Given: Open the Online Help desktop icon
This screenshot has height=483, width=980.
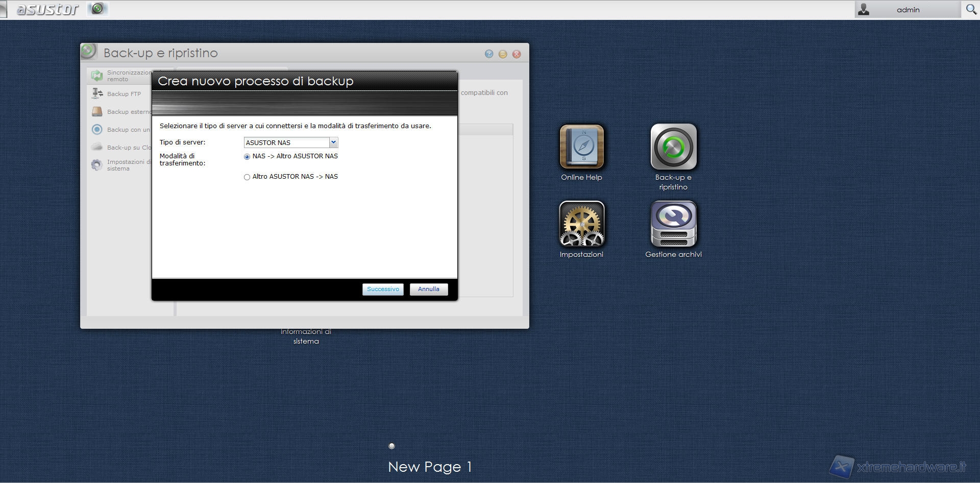Looking at the screenshot, I should 581,147.
